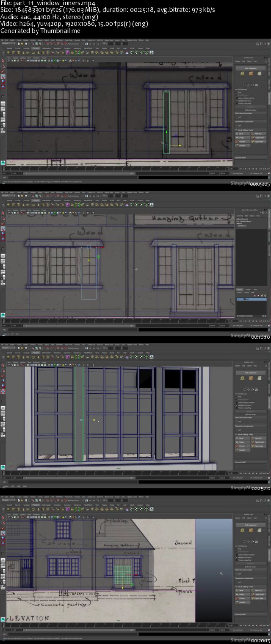The height and width of the screenshot is (644, 271).
Task: Select the Drag radio option in first frame
Action: click(237, 92)
